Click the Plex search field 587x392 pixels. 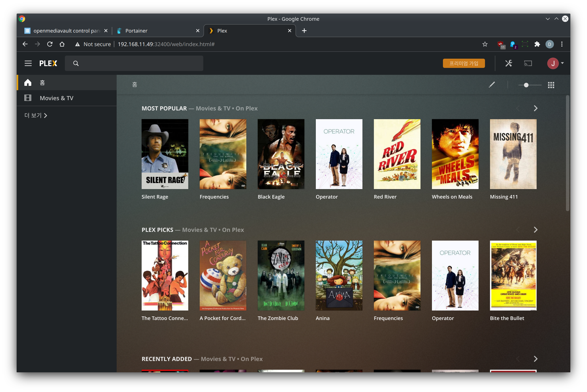coord(138,63)
